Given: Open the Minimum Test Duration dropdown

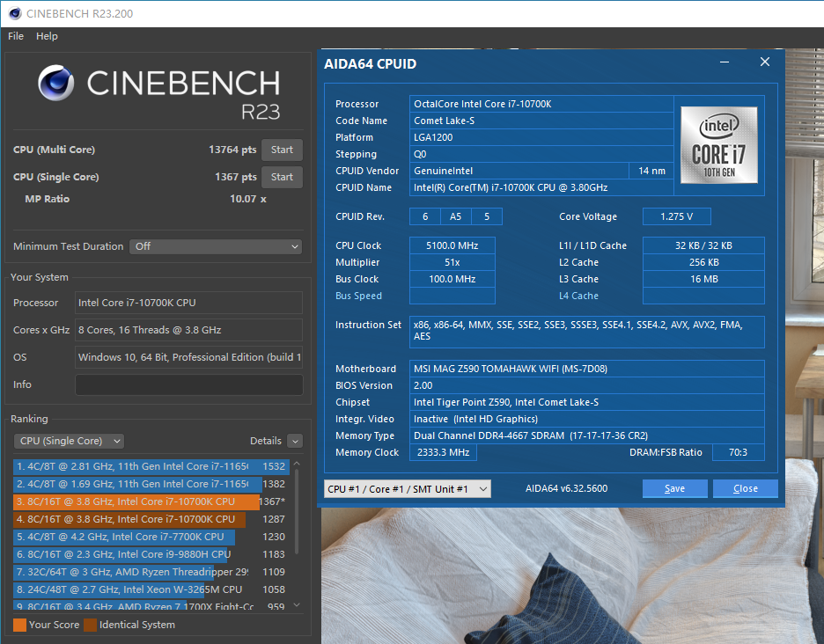Looking at the screenshot, I should (216, 246).
